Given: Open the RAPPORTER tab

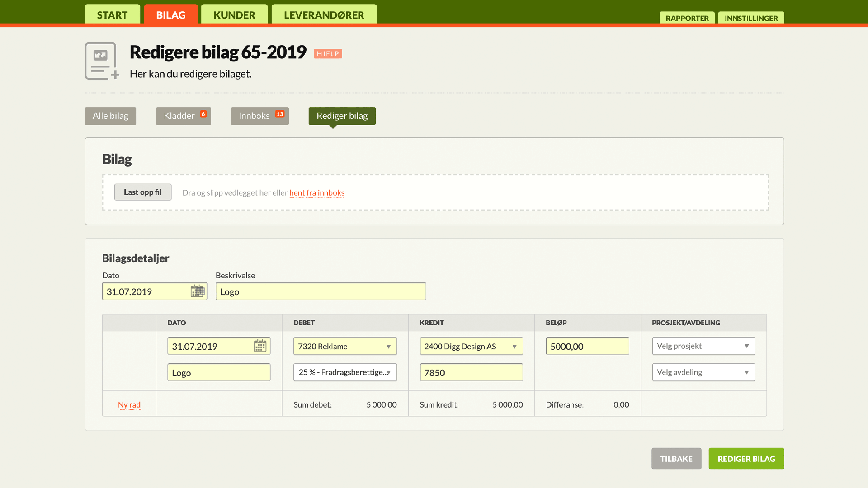Looking at the screenshot, I should point(687,18).
